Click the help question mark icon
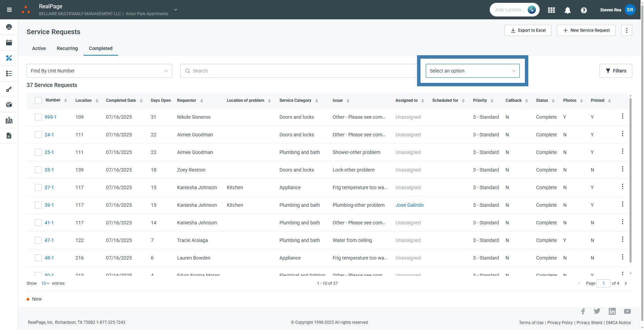Viewport: 644px width, 330px height. pos(584,10)
